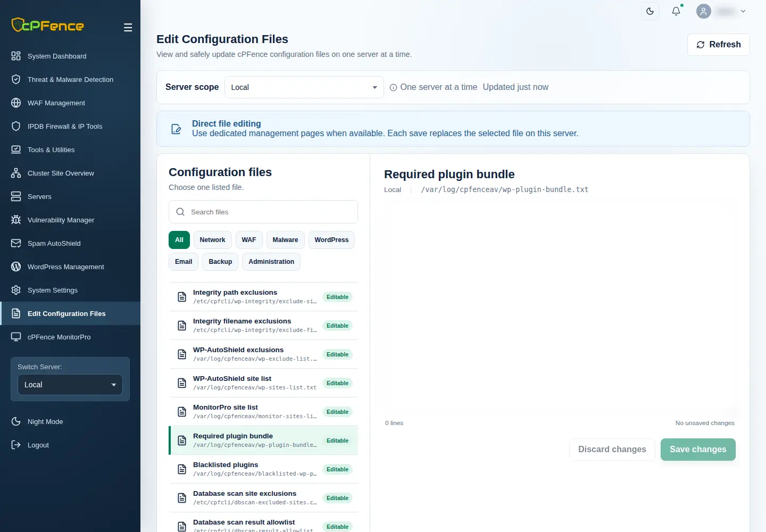
Task: Click the Search files input field
Action: (x=263, y=212)
